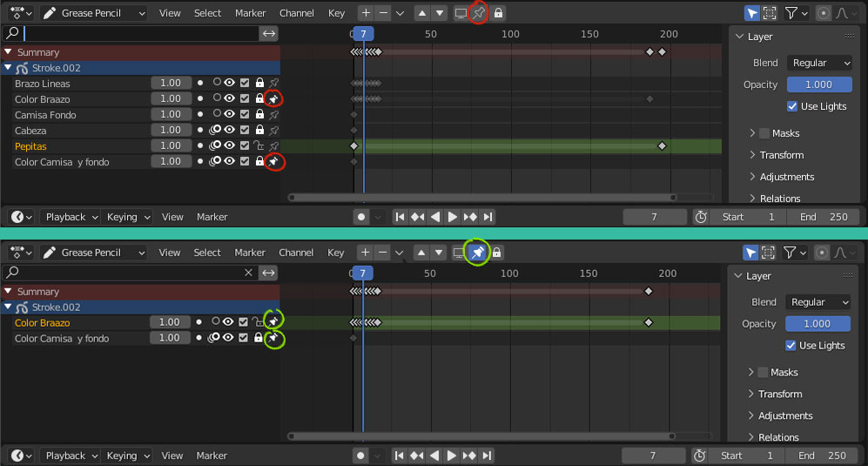Click the Pepitas keyframe at frame 195

tap(662, 145)
